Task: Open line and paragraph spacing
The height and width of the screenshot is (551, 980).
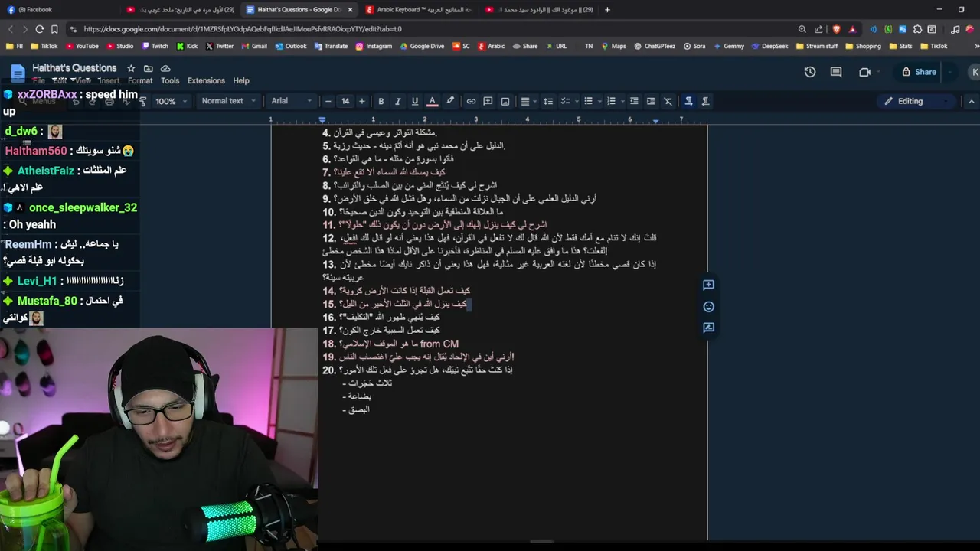Action: [x=548, y=101]
